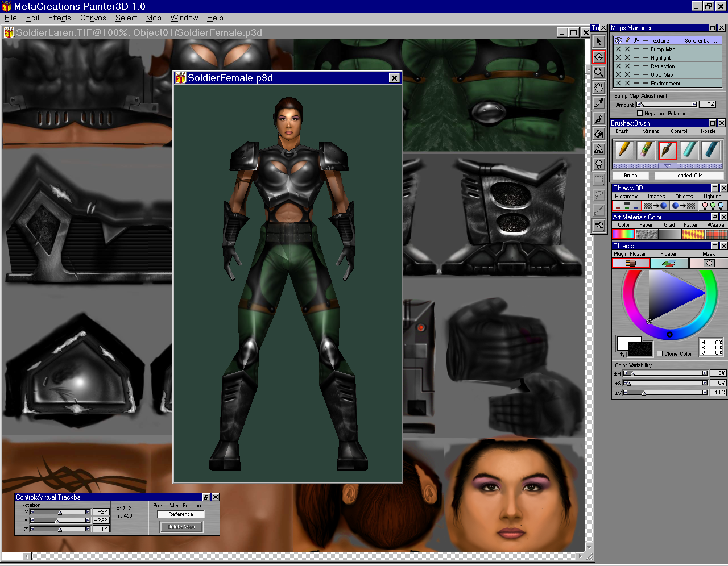Adjust the ±V color variability slider

pos(665,393)
